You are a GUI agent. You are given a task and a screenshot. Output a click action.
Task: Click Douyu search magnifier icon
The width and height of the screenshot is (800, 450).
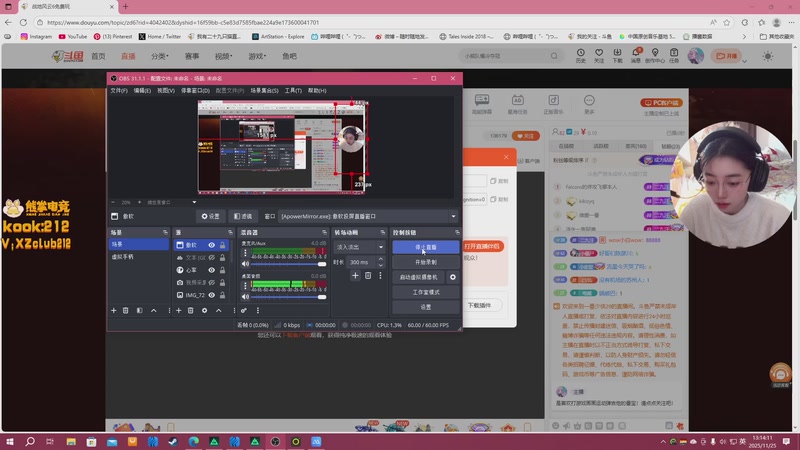[x=554, y=56]
